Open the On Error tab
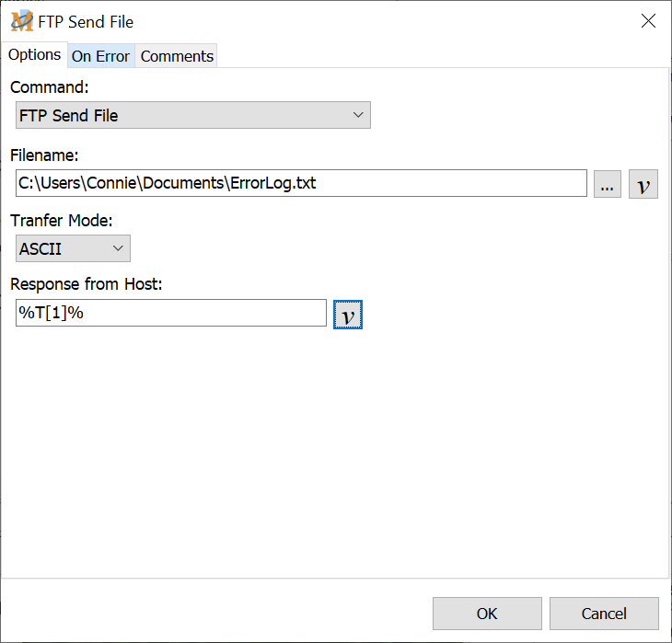Viewport: 672px width, 643px height. (x=100, y=56)
